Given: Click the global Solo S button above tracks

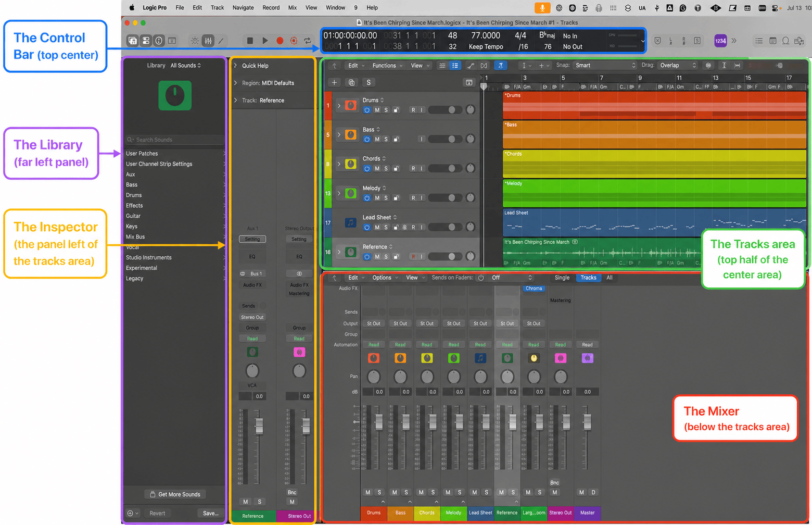Looking at the screenshot, I should (x=369, y=82).
